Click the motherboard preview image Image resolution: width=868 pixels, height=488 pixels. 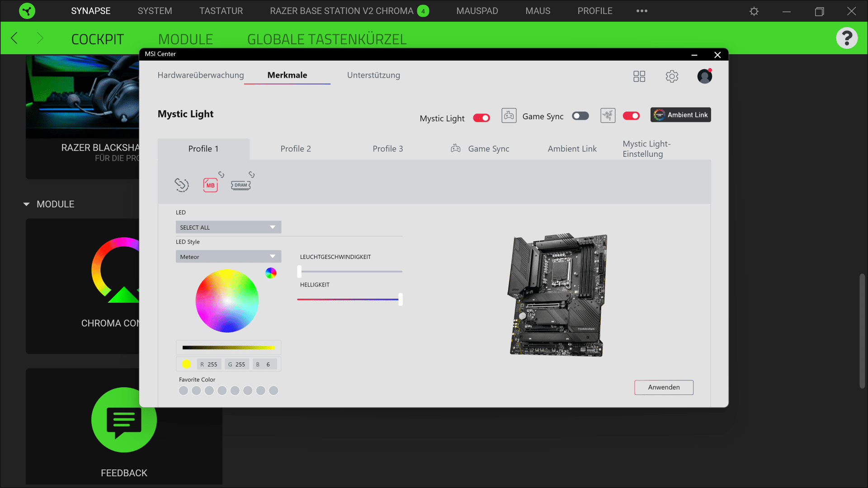(x=557, y=295)
